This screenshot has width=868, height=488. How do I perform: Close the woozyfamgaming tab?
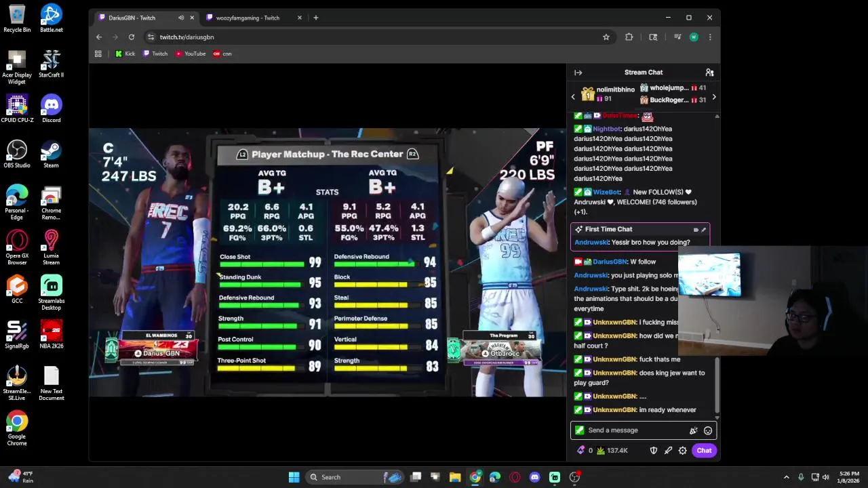tap(299, 18)
